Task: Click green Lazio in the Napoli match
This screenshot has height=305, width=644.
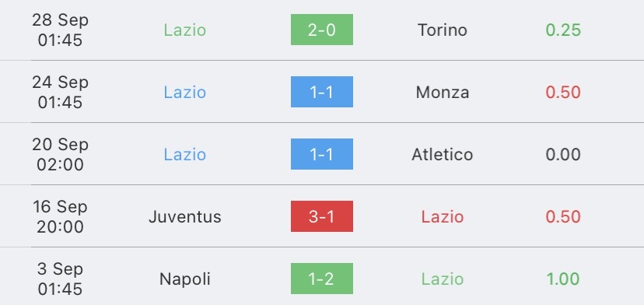Action: (443, 279)
